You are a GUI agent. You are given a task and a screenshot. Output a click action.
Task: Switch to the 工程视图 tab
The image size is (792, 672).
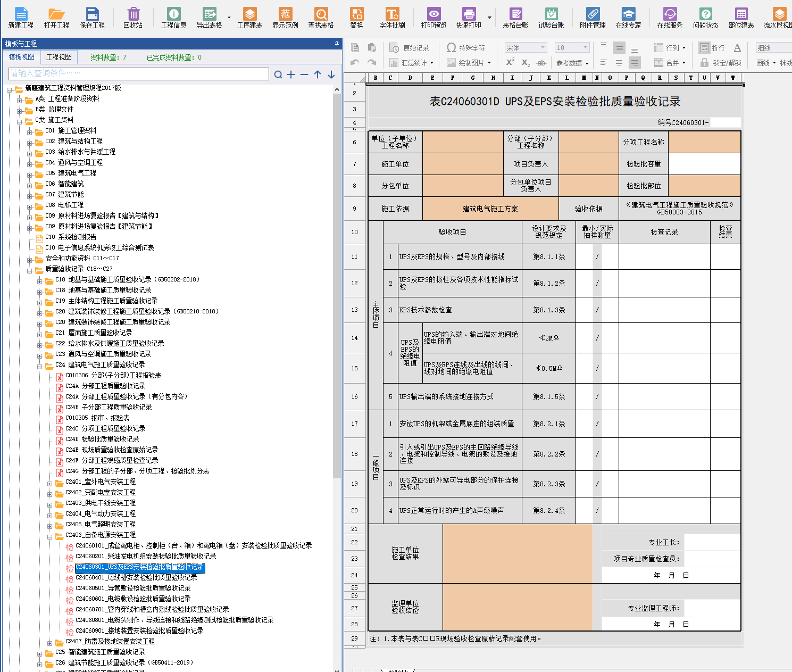pyautogui.click(x=59, y=57)
